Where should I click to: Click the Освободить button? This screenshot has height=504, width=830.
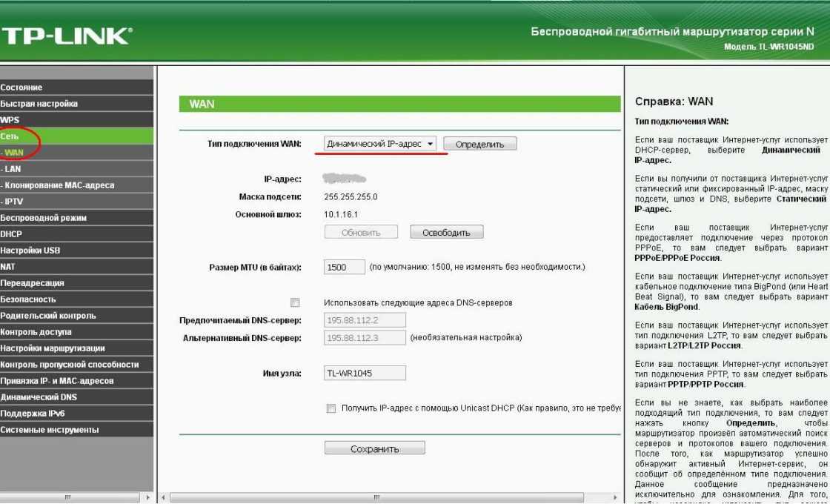446,233
